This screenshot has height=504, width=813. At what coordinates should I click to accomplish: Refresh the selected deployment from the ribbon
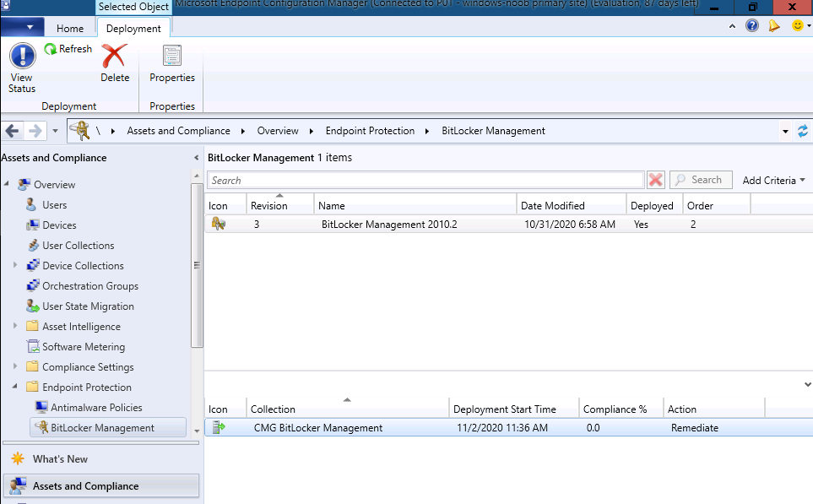[68, 49]
